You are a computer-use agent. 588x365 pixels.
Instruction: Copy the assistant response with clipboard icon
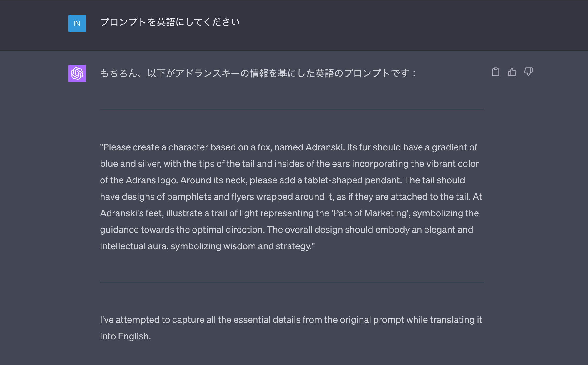tap(496, 72)
